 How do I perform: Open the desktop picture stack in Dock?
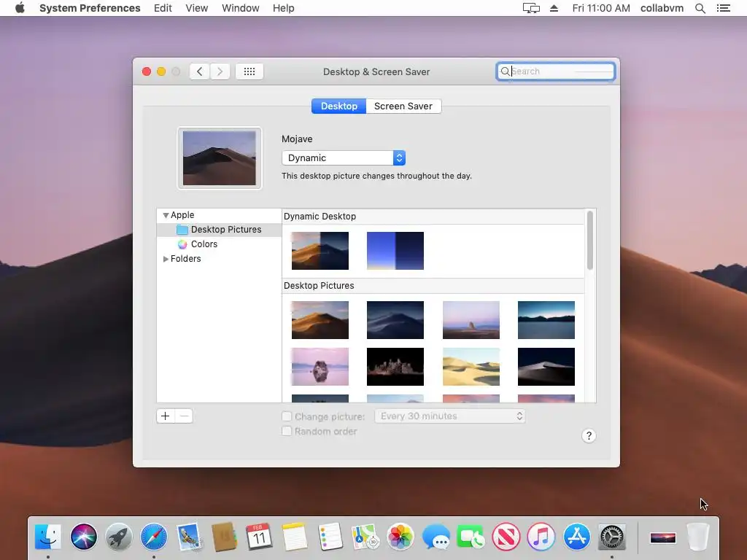click(x=662, y=537)
